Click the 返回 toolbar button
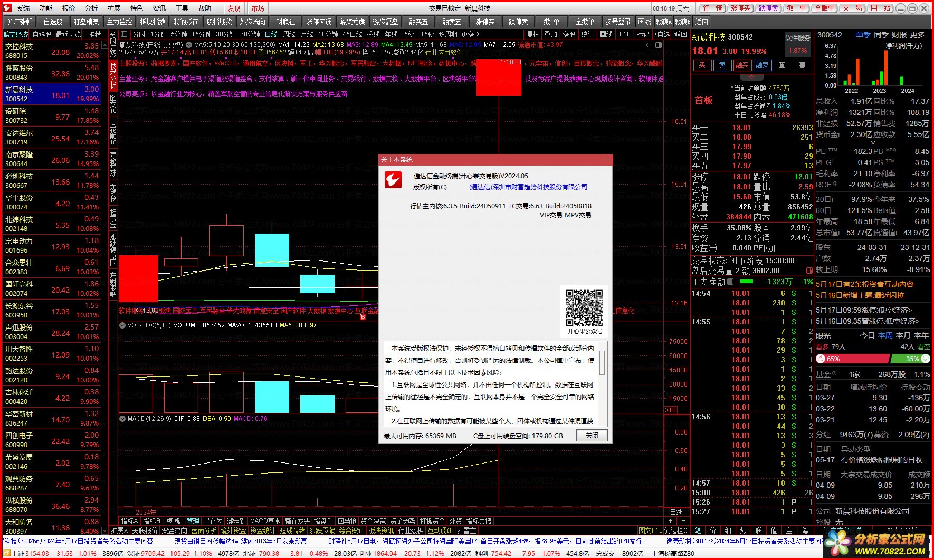Image resolution: width=934 pixels, height=560 pixels. (x=702, y=22)
